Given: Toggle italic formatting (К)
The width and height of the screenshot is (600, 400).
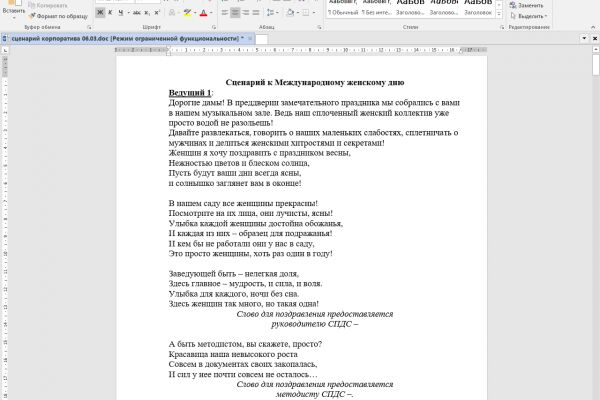Looking at the screenshot, I should coord(110,13).
